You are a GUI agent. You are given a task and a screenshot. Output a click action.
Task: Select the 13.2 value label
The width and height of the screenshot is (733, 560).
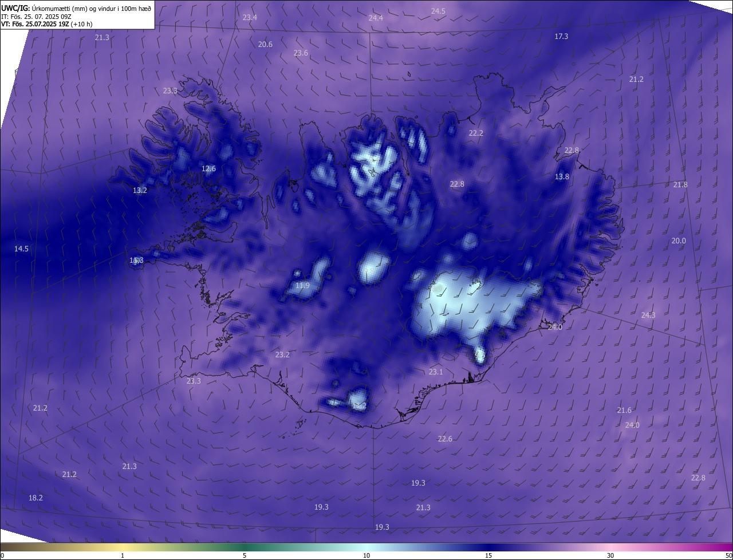(140, 191)
